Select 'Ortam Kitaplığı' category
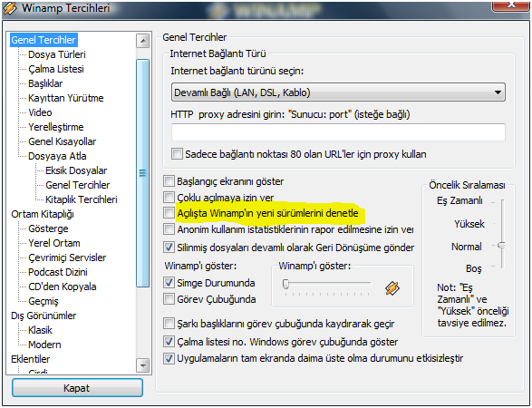The width and height of the screenshot is (532, 408). tap(43, 214)
